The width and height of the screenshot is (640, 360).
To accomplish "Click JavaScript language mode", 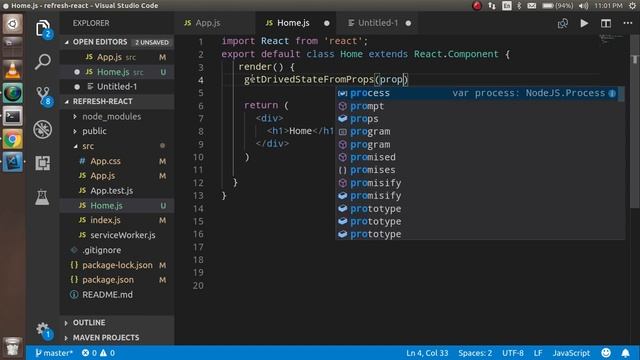I will click(571, 353).
